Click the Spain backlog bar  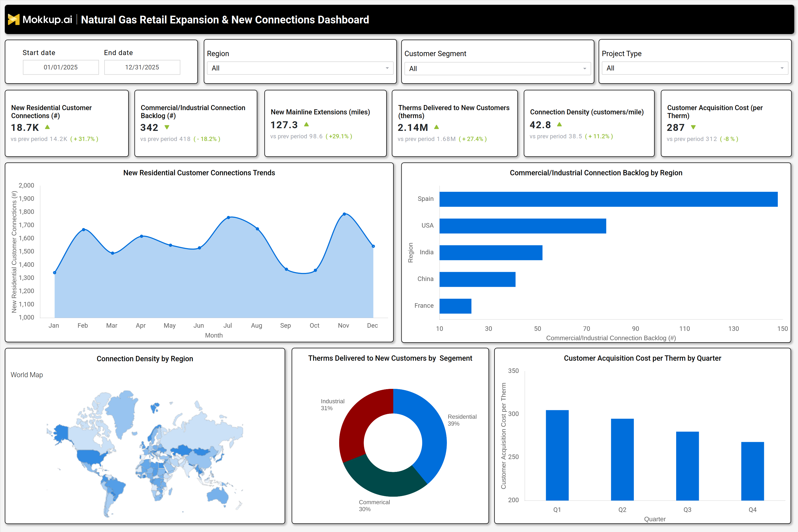coord(608,199)
